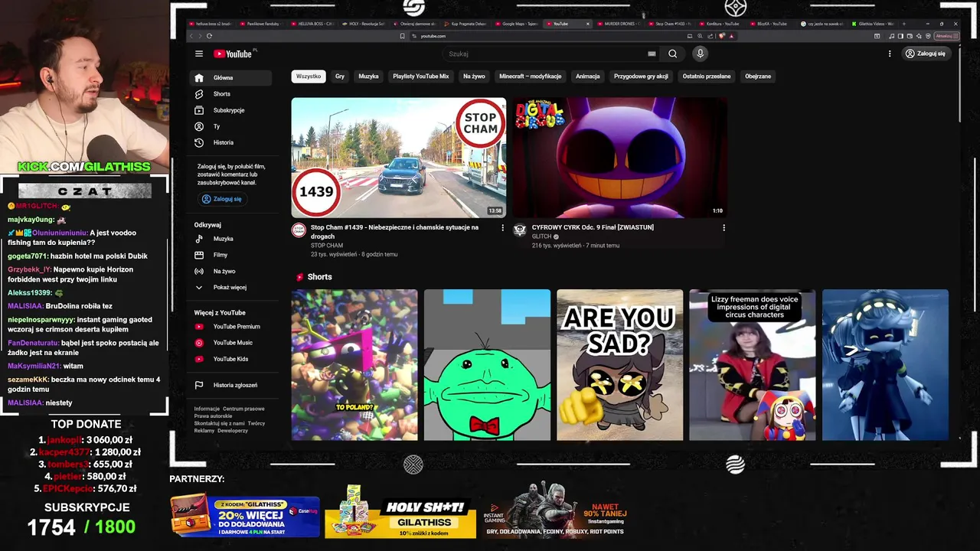
Task: Open Subskrypcje in the sidebar
Action: (x=230, y=110)
